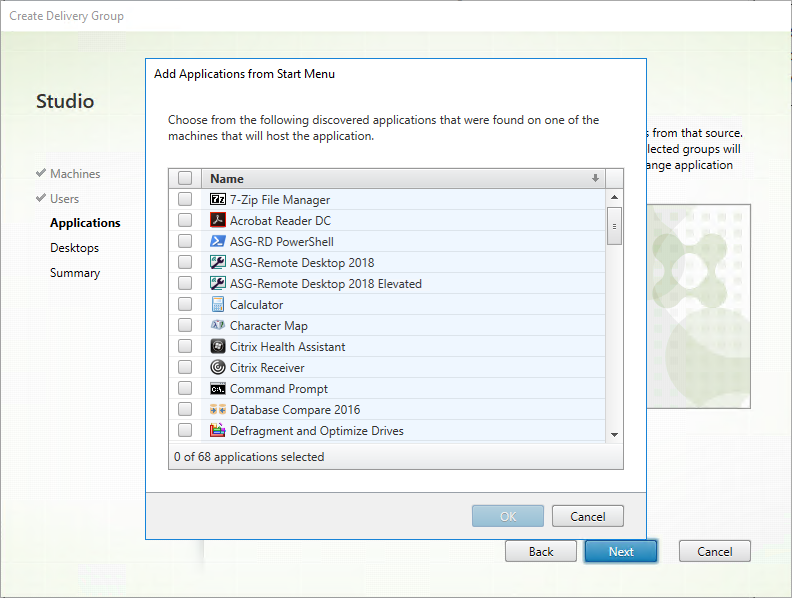Toggle the select-all checkbox in the header
This screenshot has height=598, width=792.
pyautogui.click(x=185, y=178)
